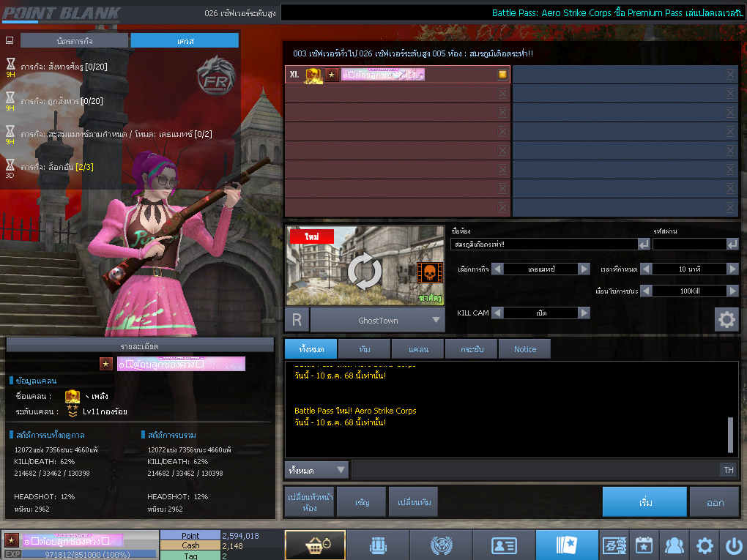Toggle KILL CAM with right arrow

(x=584, y=313)
